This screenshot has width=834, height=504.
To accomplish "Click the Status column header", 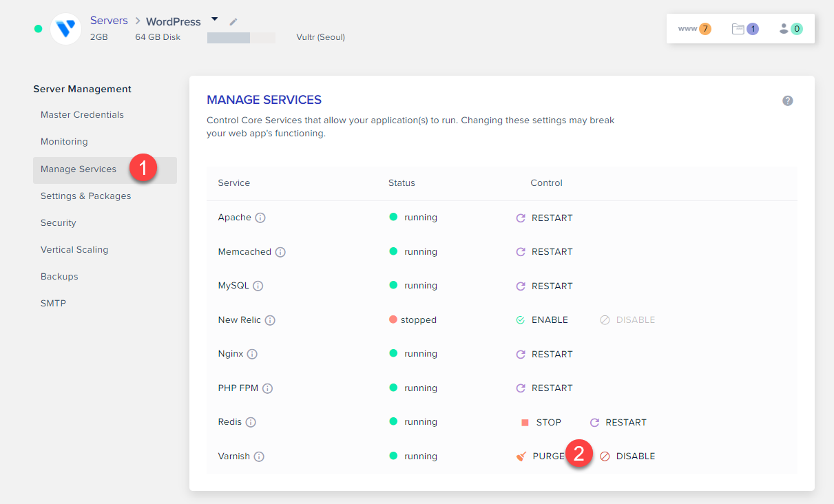I will coord(402,183).
